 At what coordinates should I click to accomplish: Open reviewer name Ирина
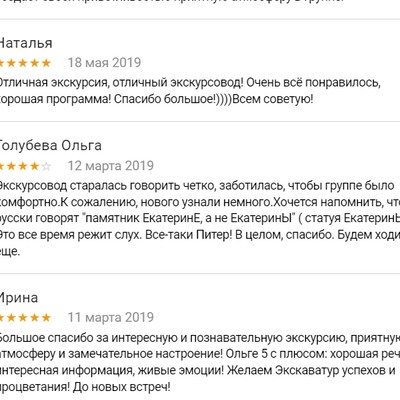(x=19, y=298)
